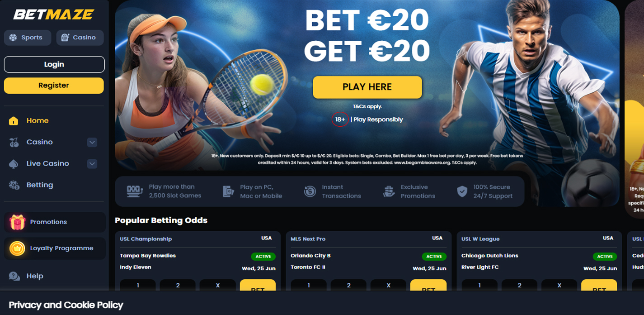Image resolution: width=644 pixels, height=315 pixels.
Task: Click the Instant Transactions coin icon
Action: coord(310,191)
